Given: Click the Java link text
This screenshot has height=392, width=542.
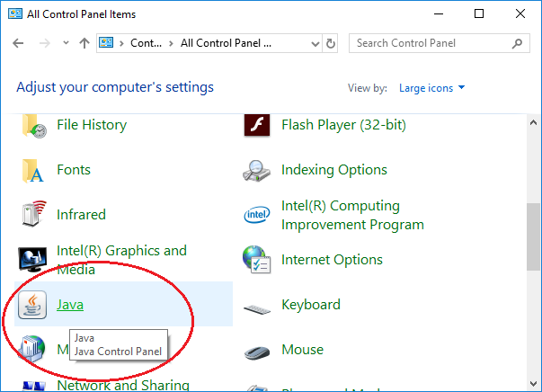Looking at the screenshot, I should tap(70, 305).
